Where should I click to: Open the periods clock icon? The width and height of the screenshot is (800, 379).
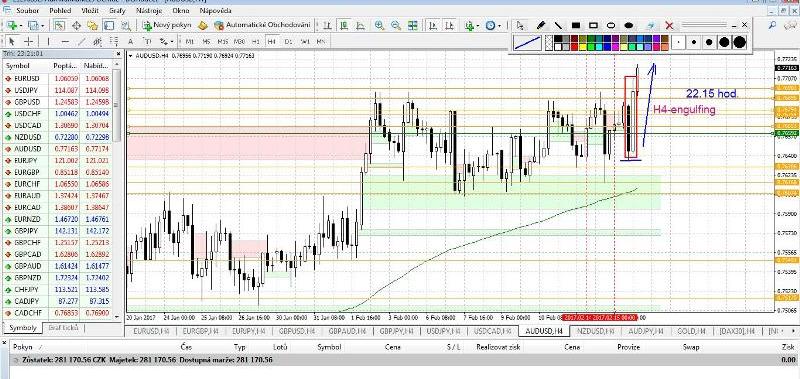pos(490,25)
